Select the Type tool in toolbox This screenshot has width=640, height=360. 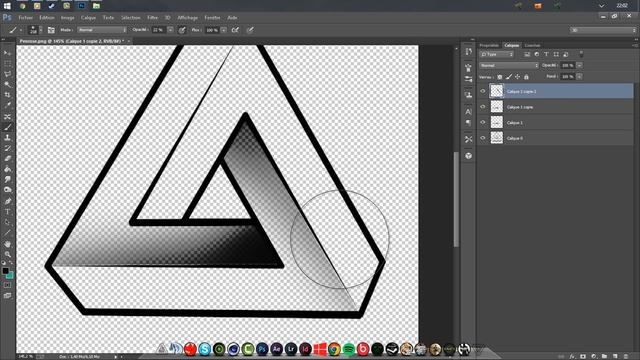coord(7,211)
